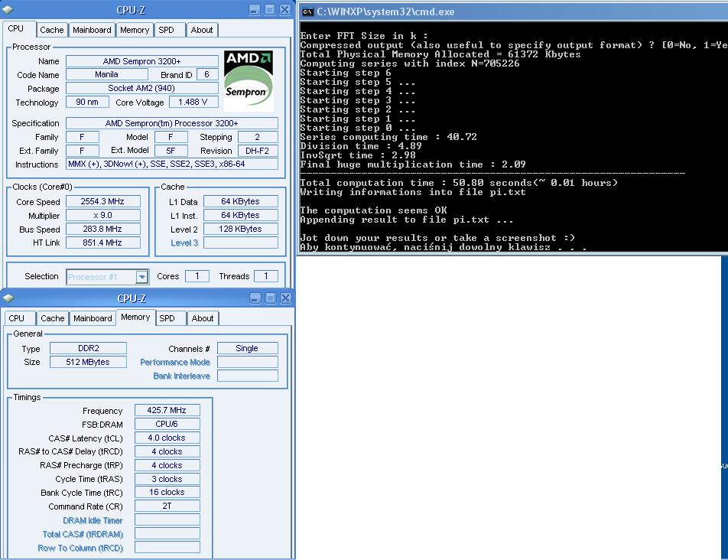Open About tab in lower CPU-Z window

[x=203, y=318]
